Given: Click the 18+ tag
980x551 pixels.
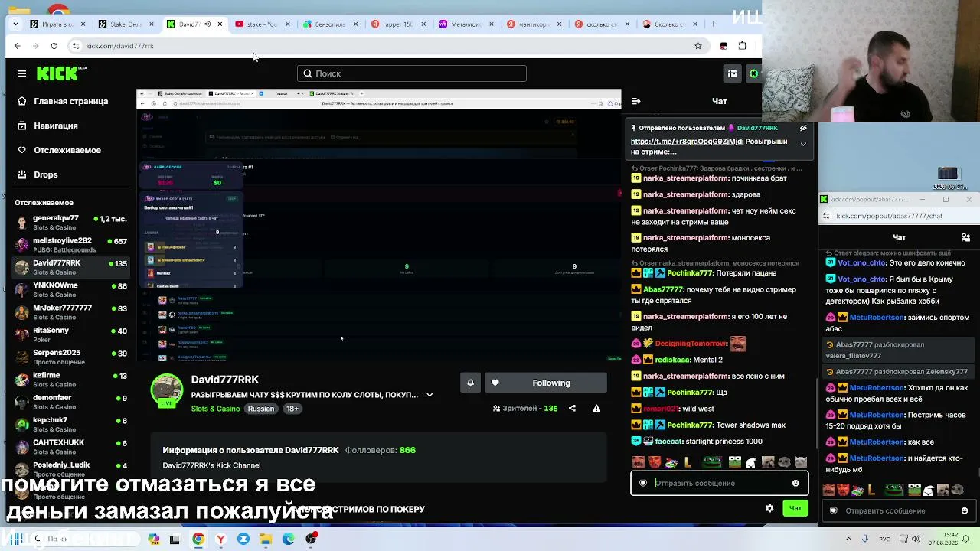Looking at the screenshot, I should pyautogui.click(x=292, y=409).
